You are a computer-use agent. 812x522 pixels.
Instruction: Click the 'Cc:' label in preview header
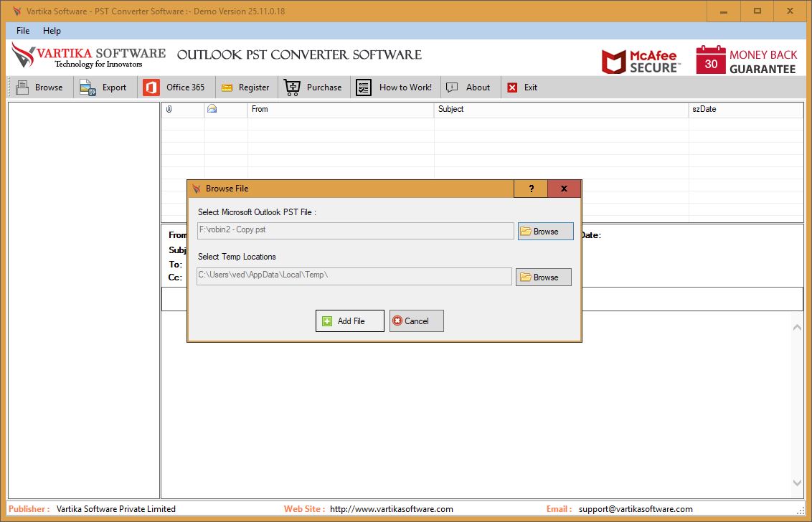[x=175, y=277]
